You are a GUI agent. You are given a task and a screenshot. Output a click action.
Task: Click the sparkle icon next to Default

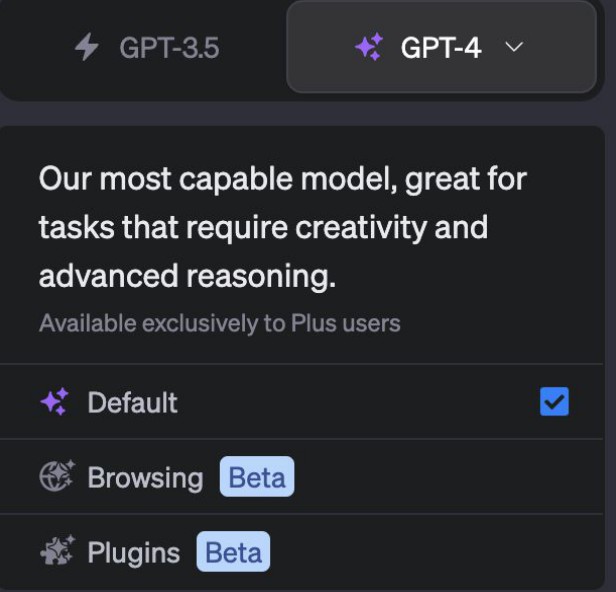[54, 402]
